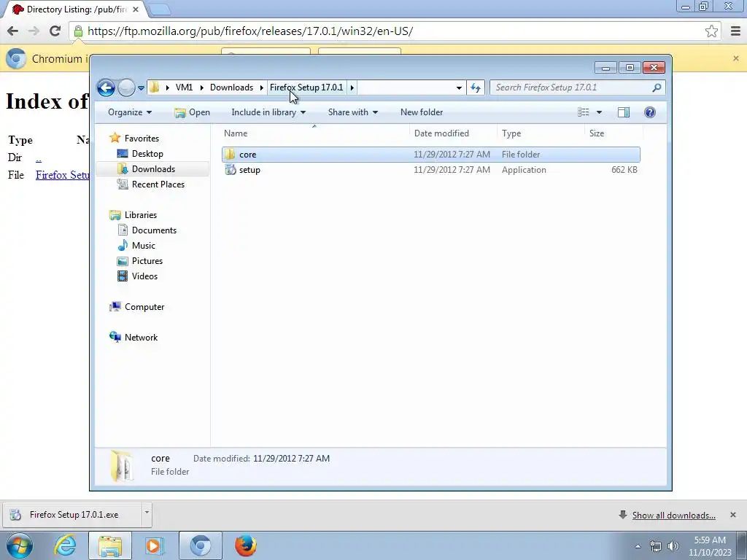Click New folder in the toolbar

coord(422,112)
